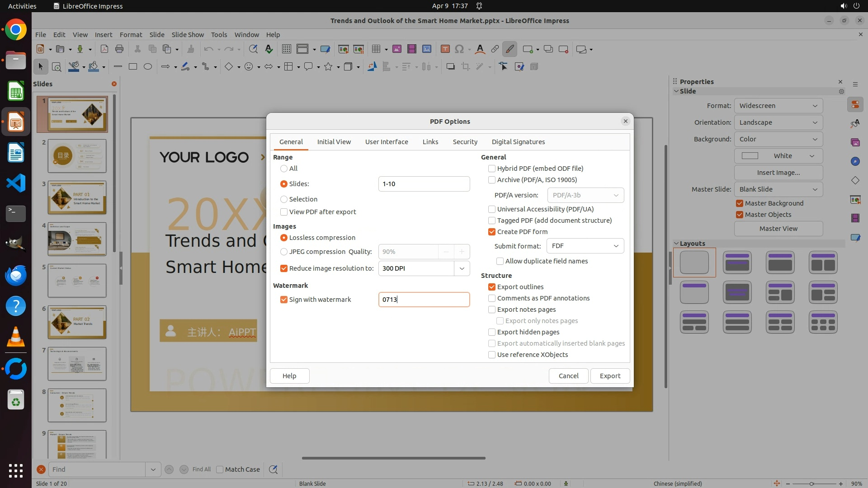The height and width of the screenshot is (488, 868).
Task: Click the Print icon in toolbar
Action: (x=119, y=49)
